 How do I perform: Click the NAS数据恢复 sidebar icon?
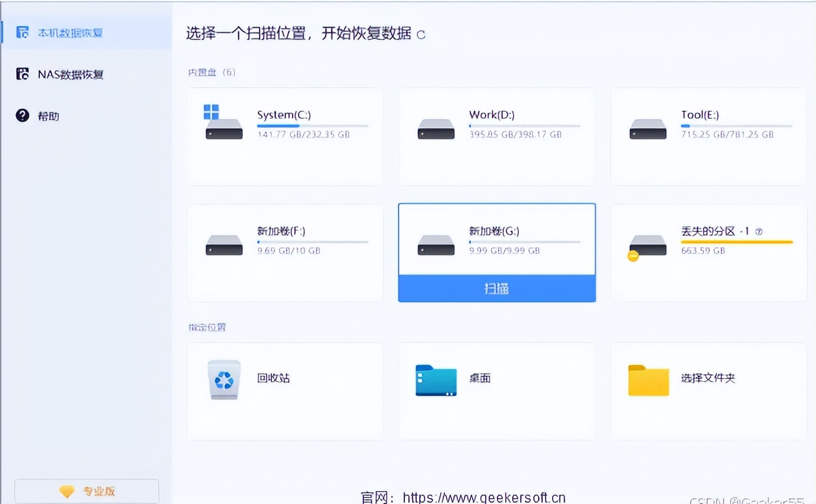(22, 74)
